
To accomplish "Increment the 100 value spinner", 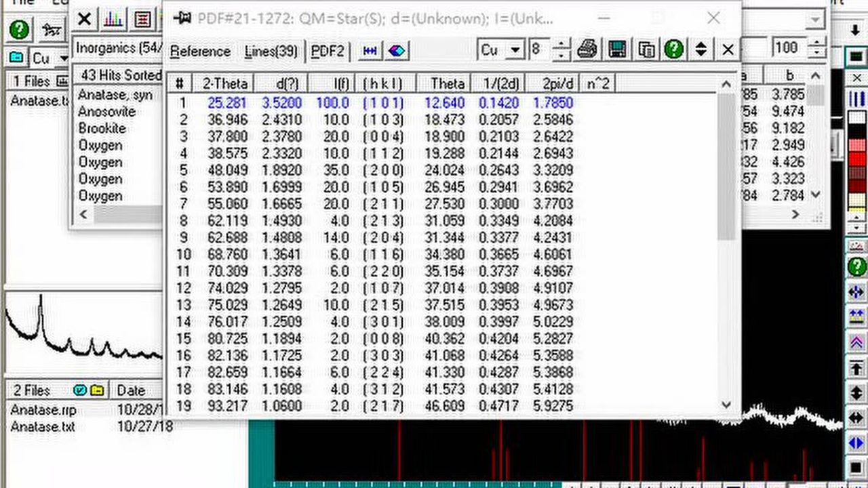I will [817, 43].
